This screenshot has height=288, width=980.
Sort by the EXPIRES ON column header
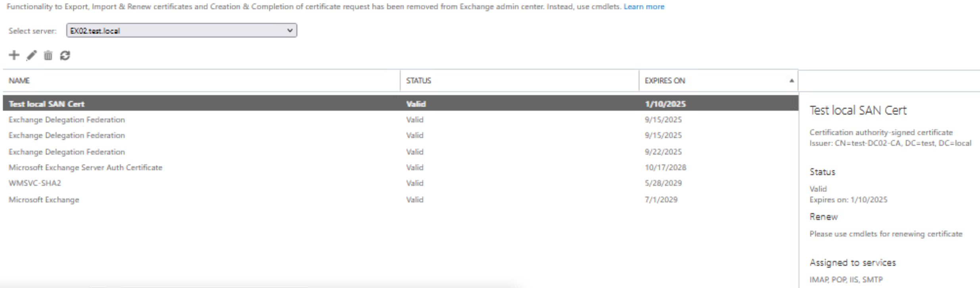click(665, 81)
